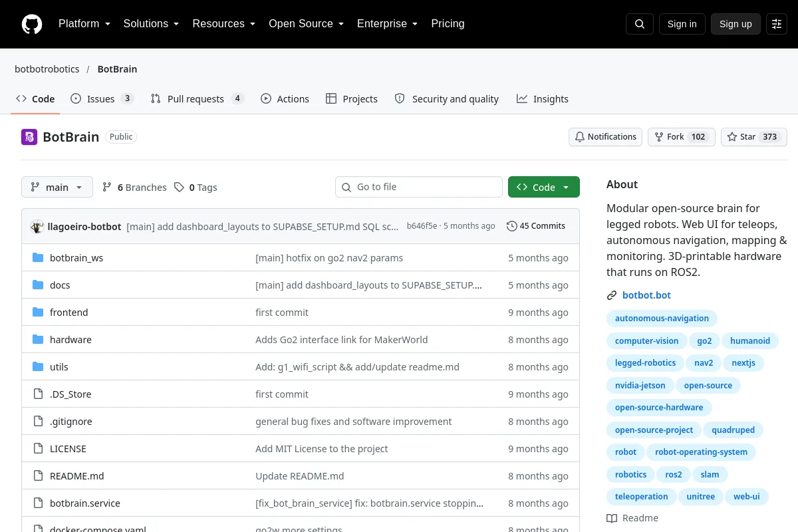This screenshot has width=798, height=532.
Task: Open the appearance settings sliders icon
Action: (777, 24)
